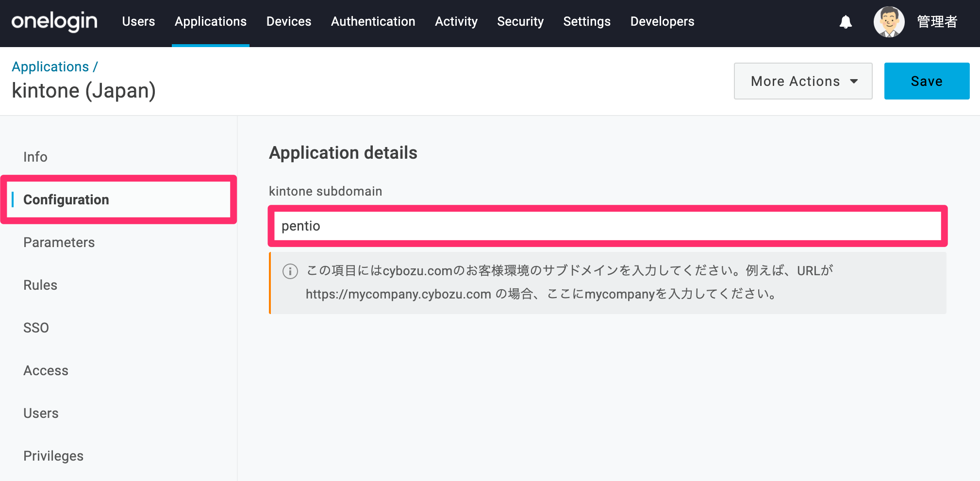The height and width of the screenshot is (481, 980).
Task: Go to the Parameters tab
Action: point(59,242)
